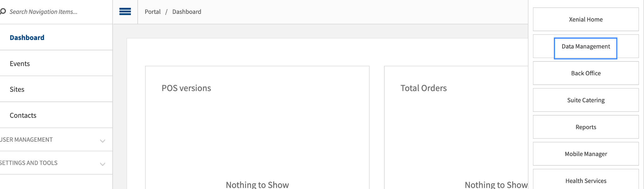The image size is (644, 189).
Task: Open Mobile Manager
Action: (x=586, y=154)
